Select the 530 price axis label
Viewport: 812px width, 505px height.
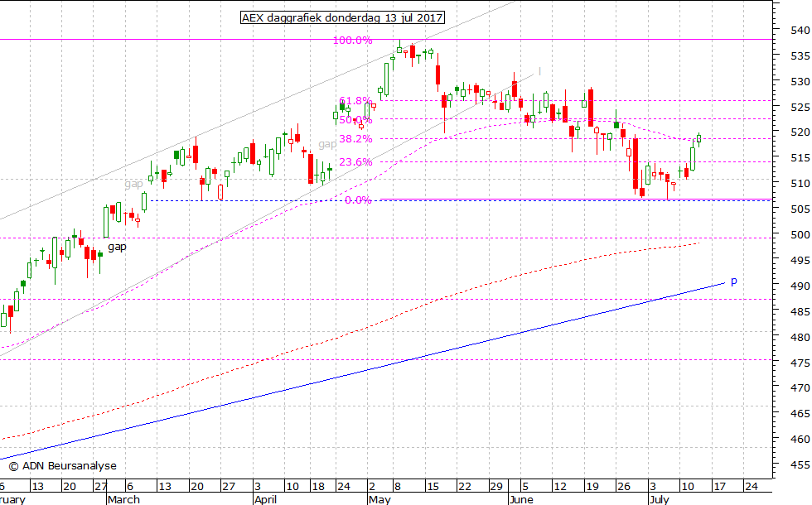pos(800,81)
